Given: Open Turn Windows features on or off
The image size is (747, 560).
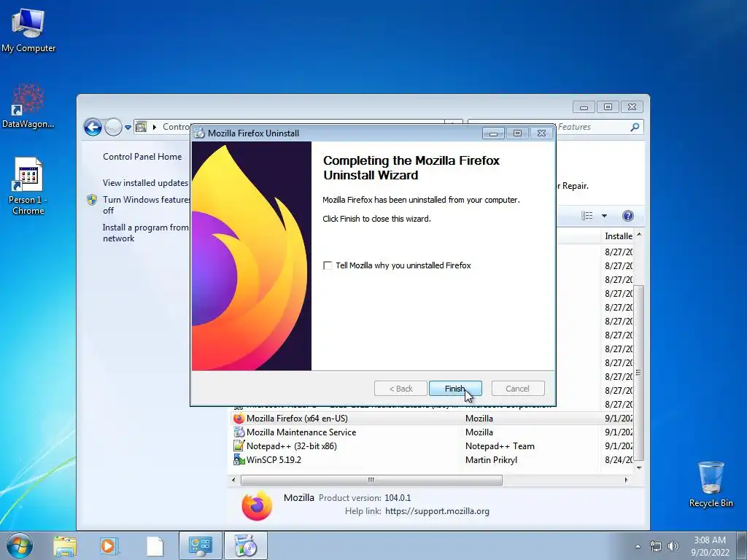Looking at the screenshot, I should pos(145,205).
